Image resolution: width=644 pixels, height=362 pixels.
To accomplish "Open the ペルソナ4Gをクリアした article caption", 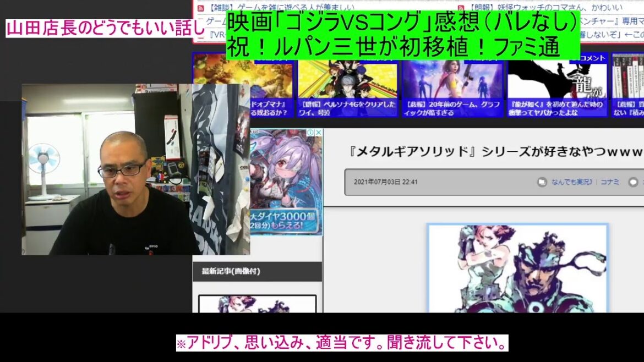I will point(347,108).
